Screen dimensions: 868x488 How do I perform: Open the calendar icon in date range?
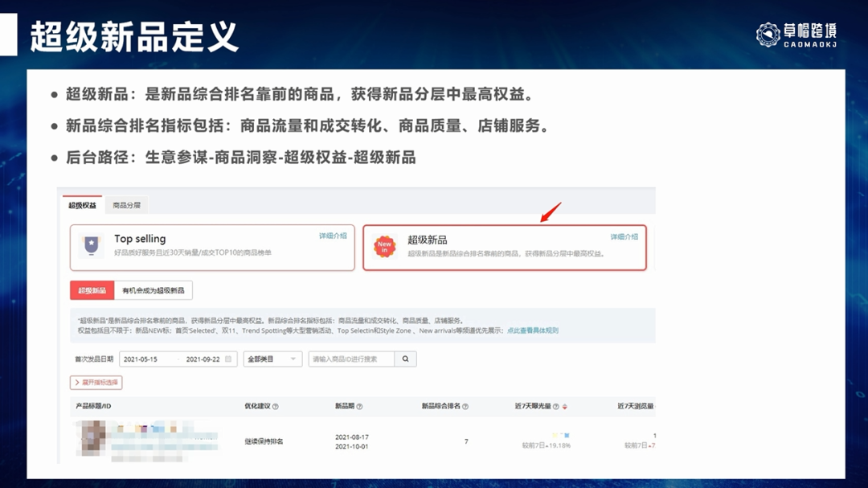(228, 359)
